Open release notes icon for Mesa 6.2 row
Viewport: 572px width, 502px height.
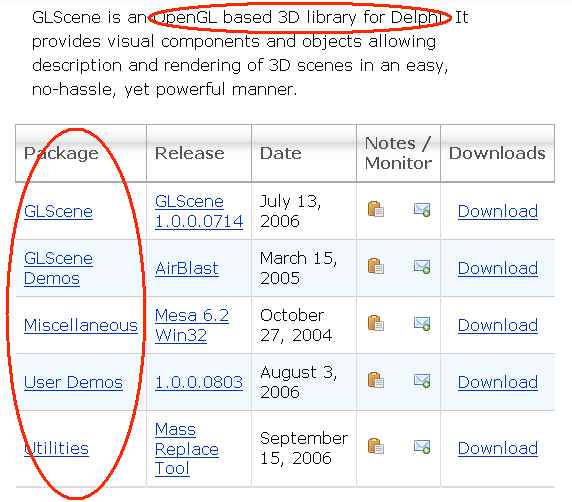point(375,323)
